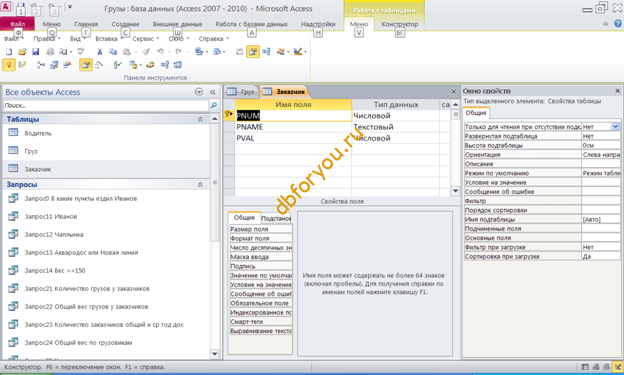Viewport: 624px width, 375px height.
Task: Click the Undo arrow icon
Action: [160, 52]
